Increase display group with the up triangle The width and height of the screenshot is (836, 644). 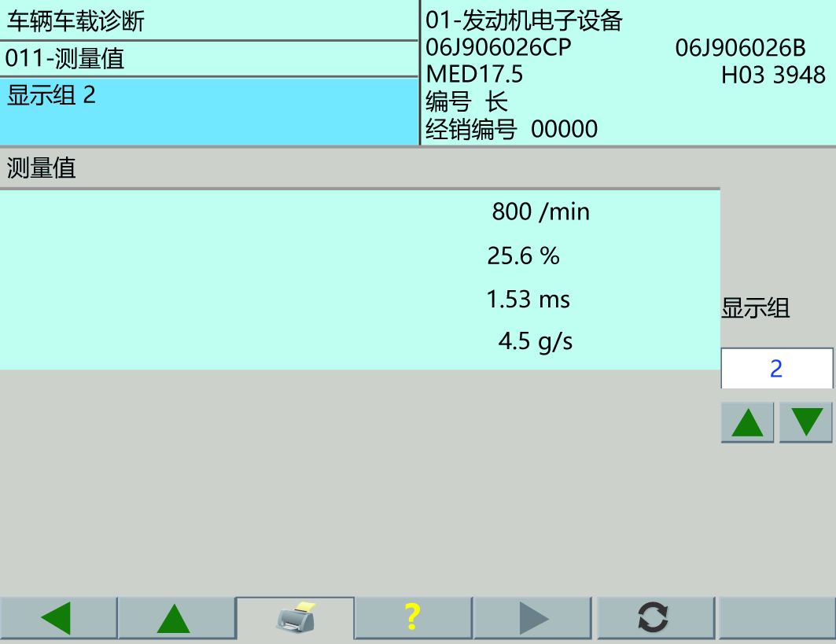[x=746, y=421]
